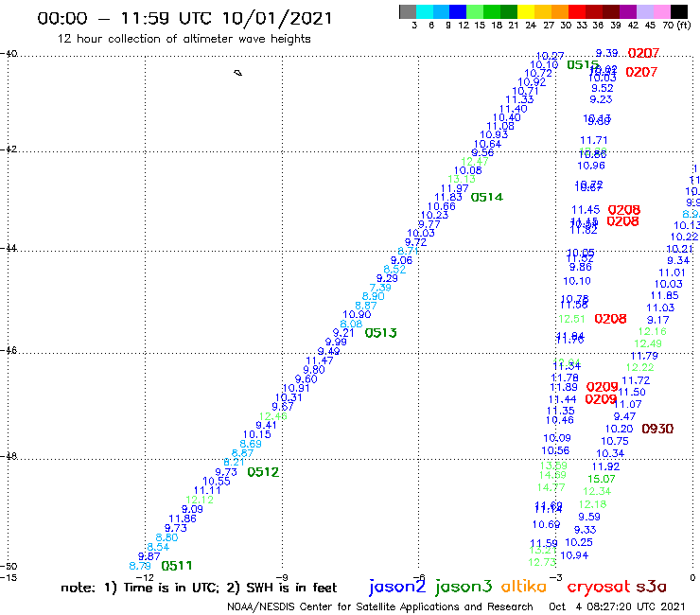
Task: Select the dark blue legend swatch above 12
Action: 458,11
